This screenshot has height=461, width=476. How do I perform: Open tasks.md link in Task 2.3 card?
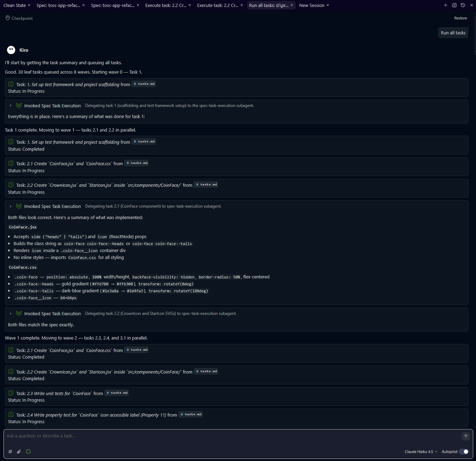117,393
